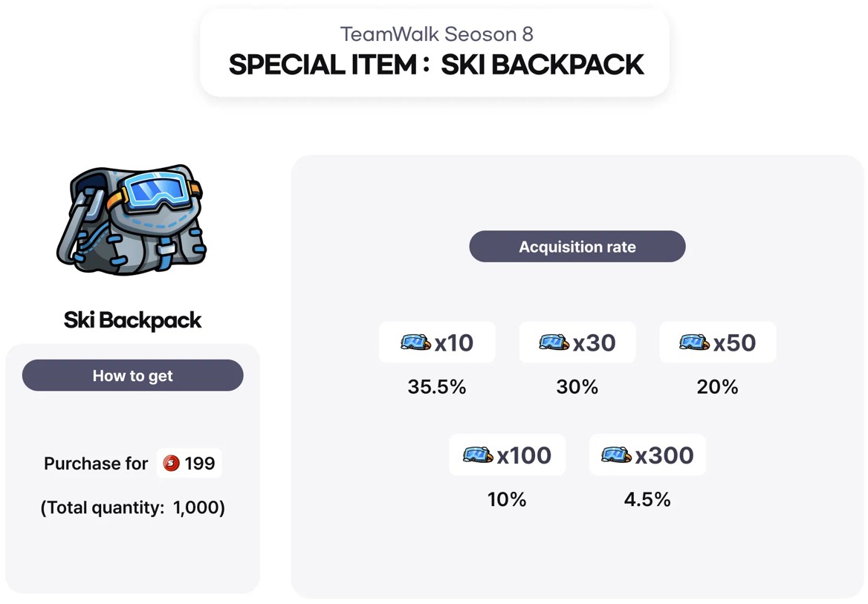Image resolution: width=868 pixels, height=604 pixels.
Task: Click the Ski Backpack name label
Action: tap(133, 320)
